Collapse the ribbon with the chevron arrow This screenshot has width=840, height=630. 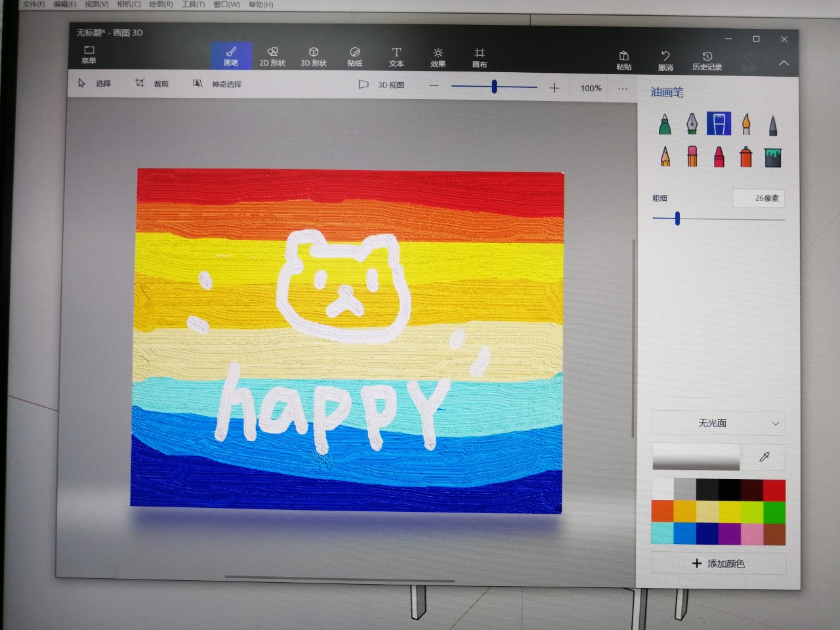[784, 63]
